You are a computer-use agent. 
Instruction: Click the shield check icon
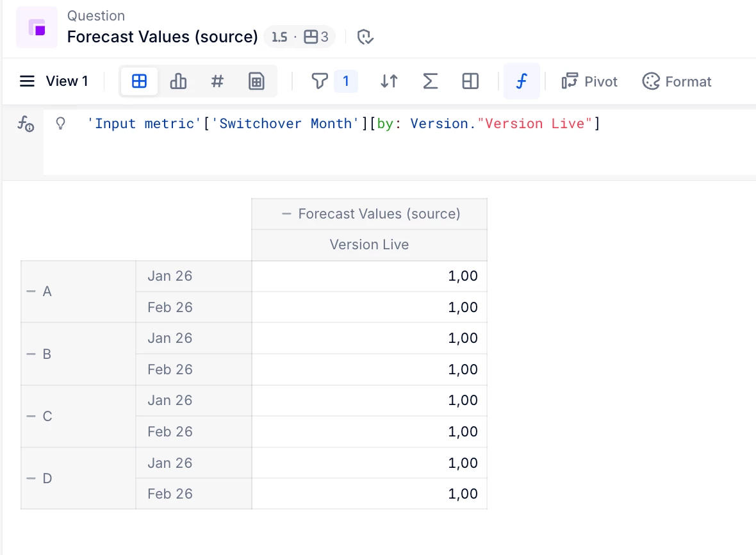365,37
